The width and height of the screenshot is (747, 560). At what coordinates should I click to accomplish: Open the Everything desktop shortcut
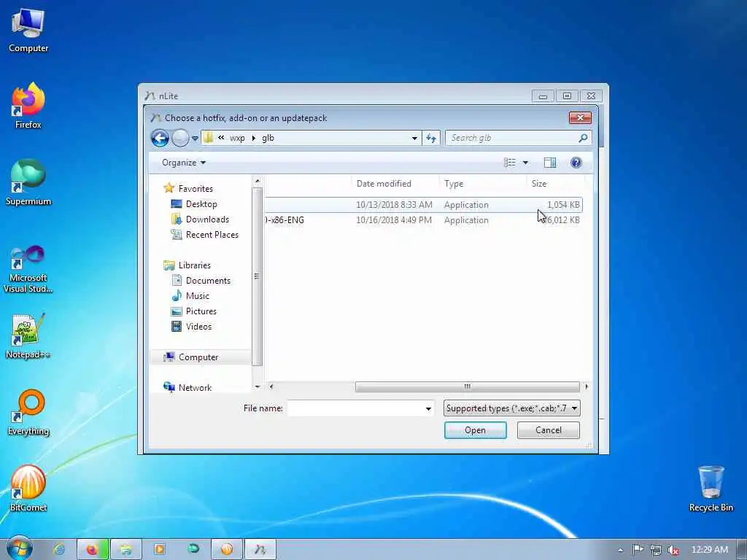click(x=28, y=413)
